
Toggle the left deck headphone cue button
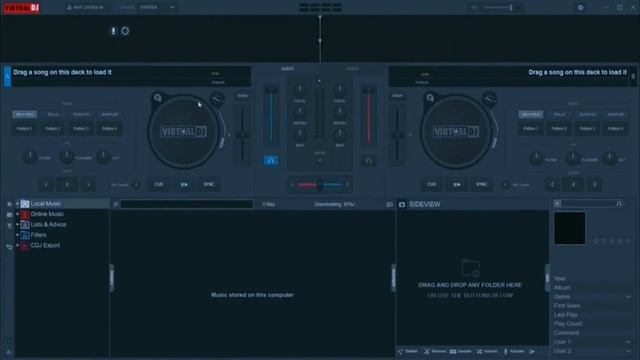271,161
